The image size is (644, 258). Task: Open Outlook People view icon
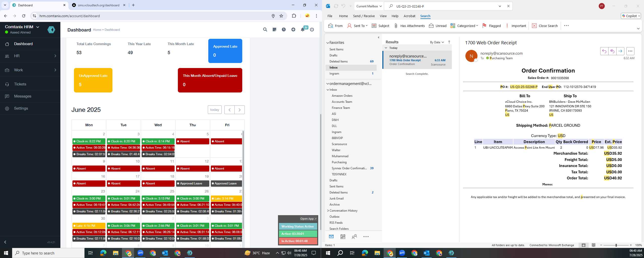pyautogui.click(x=354, y=237)
